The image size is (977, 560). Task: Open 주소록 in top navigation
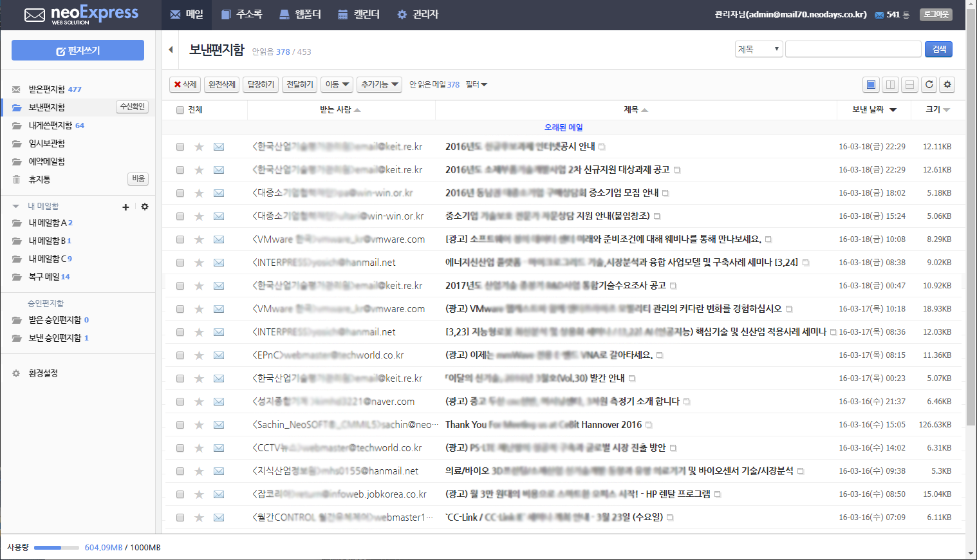[x=241, y=14]
